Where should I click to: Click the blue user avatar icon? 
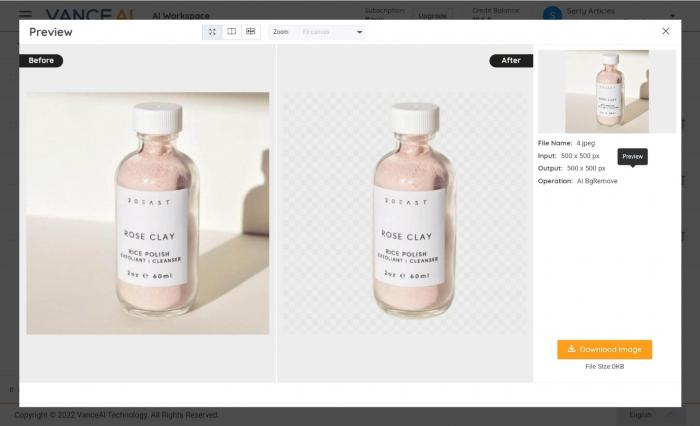click(x=552, y=14)
